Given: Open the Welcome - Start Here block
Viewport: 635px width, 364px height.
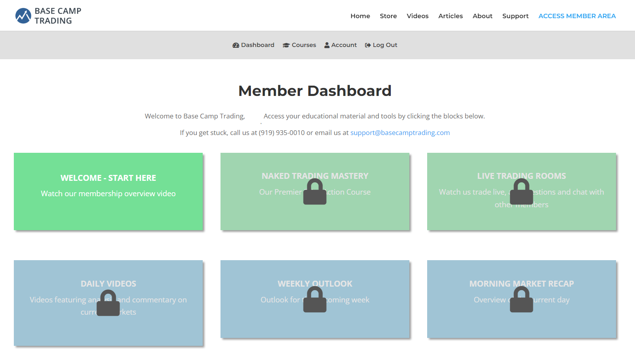Looking at the screenshot, I should (x=108, y=191).
